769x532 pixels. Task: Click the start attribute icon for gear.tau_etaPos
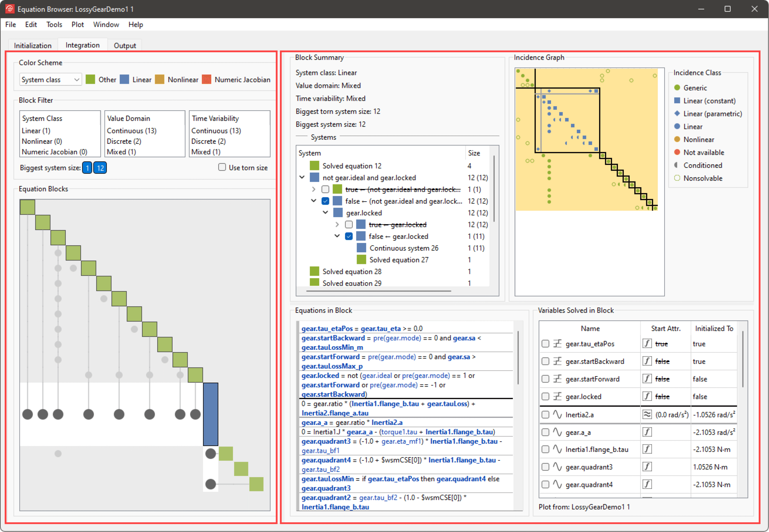coord(647,343)
